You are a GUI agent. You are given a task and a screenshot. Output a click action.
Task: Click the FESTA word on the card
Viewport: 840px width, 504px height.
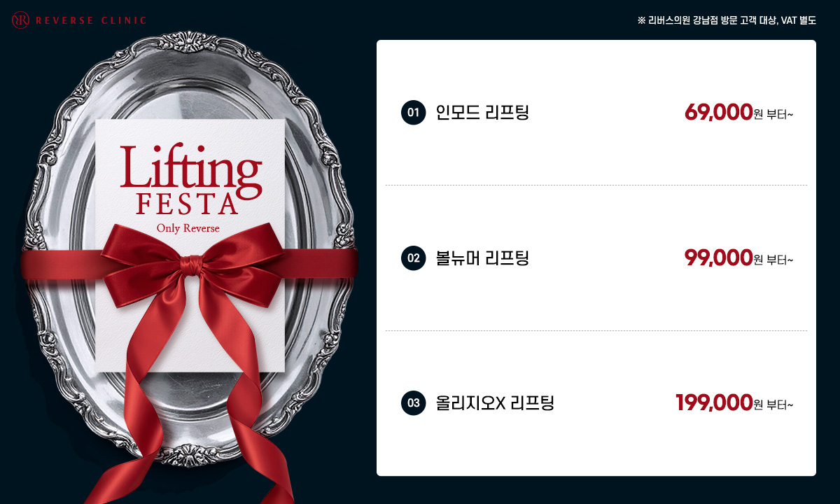(188, 202)
